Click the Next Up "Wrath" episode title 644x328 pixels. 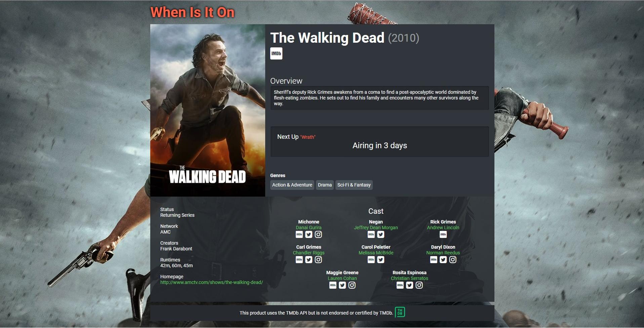click(x=308, y=137)
